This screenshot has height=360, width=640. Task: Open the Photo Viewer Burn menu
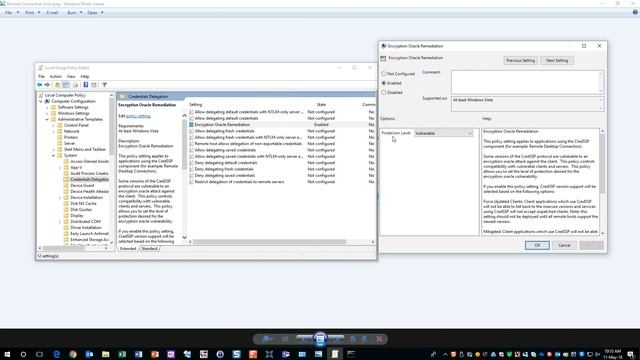(x=74, y=13)
